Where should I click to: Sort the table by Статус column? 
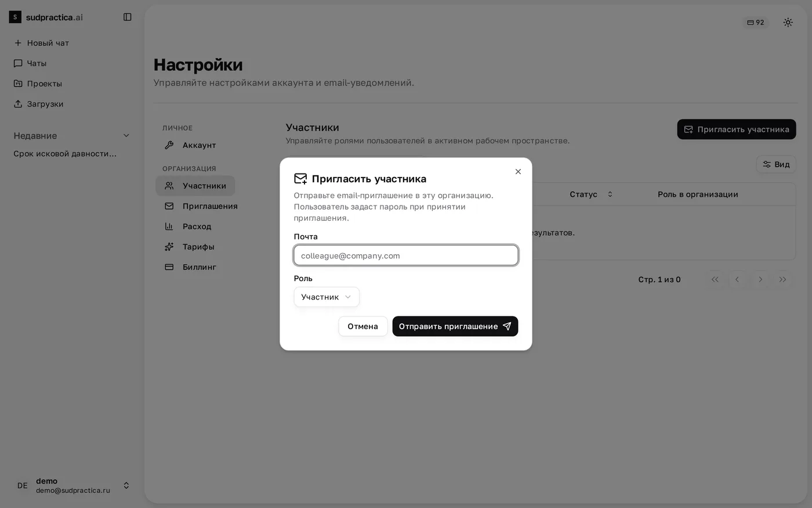[591, 194]
